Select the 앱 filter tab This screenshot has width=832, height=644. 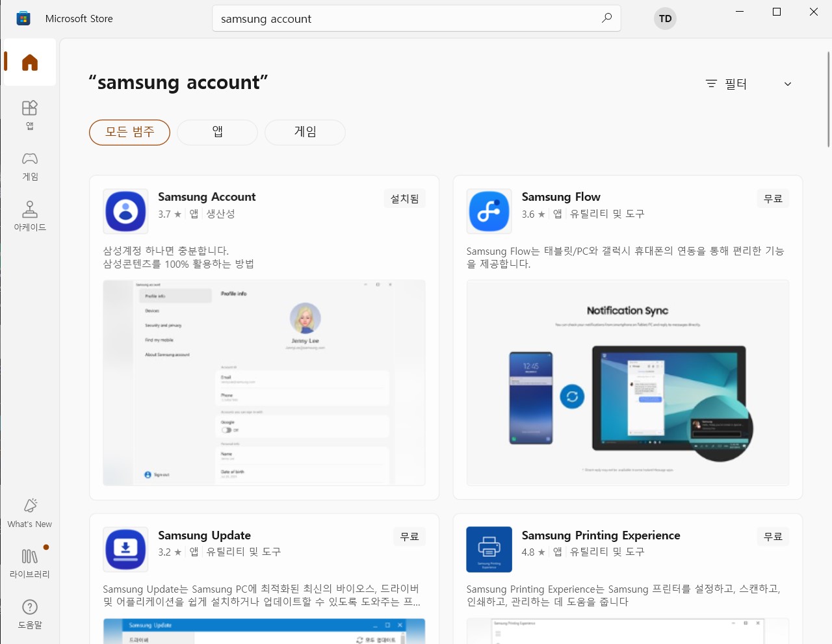click(217, 132)
